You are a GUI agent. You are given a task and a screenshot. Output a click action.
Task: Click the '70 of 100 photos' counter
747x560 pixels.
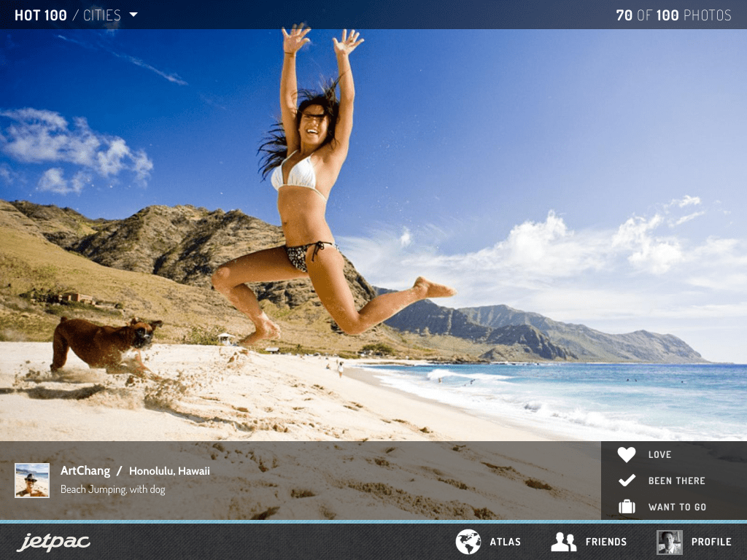(x=673, y=15)
